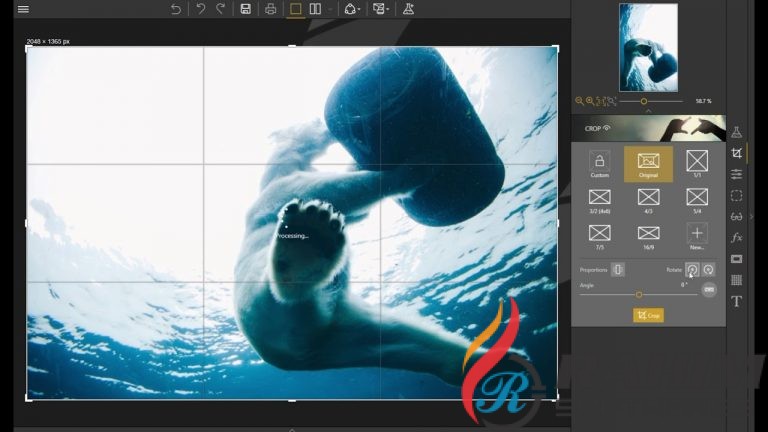Select the 4/3 crop ratio

coord(648,201)
